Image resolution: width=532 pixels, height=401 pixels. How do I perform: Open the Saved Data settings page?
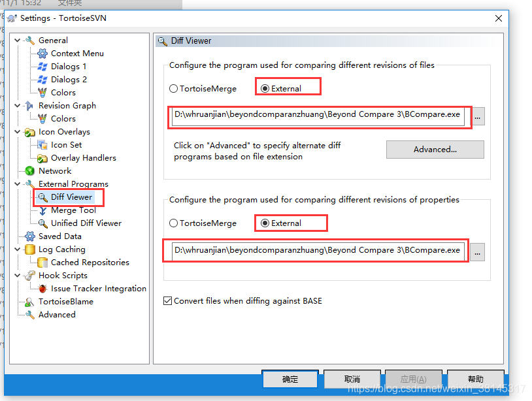coord(60,236)
